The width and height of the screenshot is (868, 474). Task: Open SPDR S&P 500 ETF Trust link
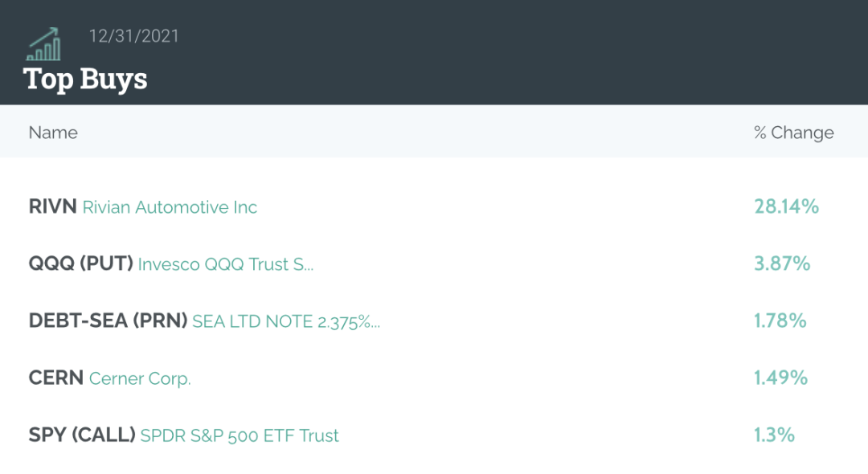(x=240, y=435)
